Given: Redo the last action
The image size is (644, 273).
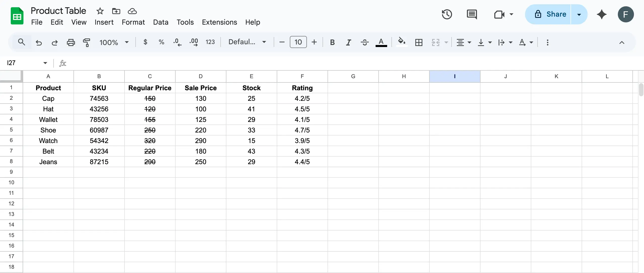Looking at the screenshot, I should (55, 42).
